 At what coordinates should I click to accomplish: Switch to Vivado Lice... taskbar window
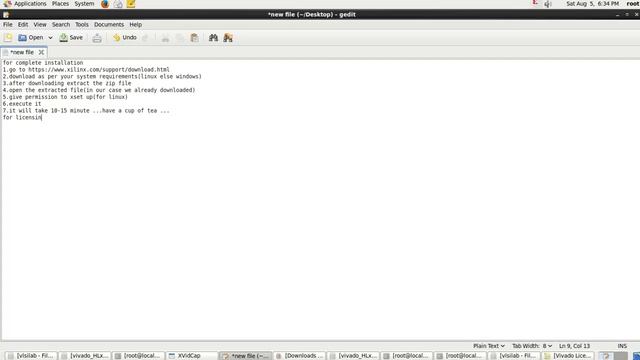pyautogui.click(x=568, y=356)
